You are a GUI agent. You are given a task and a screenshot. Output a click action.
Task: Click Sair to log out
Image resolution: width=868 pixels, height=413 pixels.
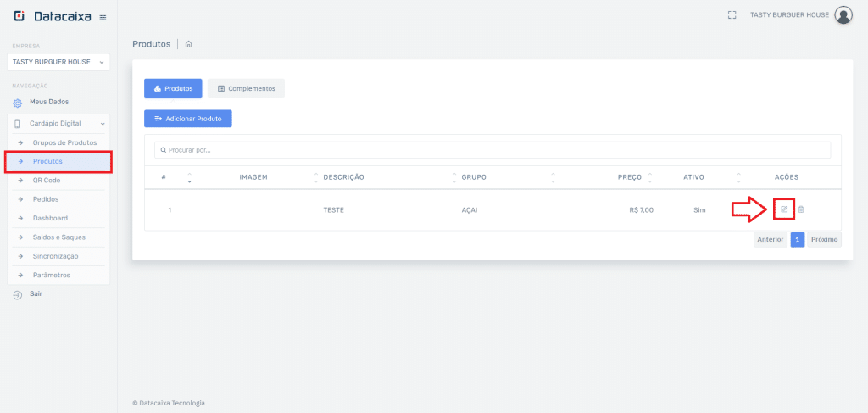click(x=36, y=293)
